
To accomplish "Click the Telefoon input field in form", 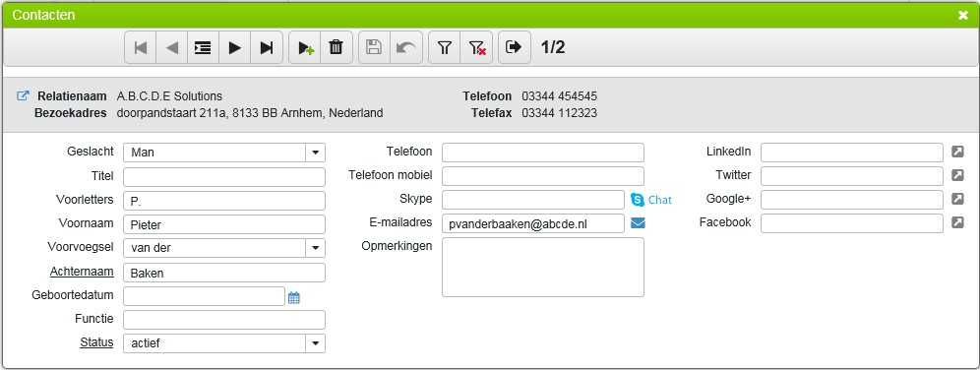I will pyautogui.click(x=542, y=153).
